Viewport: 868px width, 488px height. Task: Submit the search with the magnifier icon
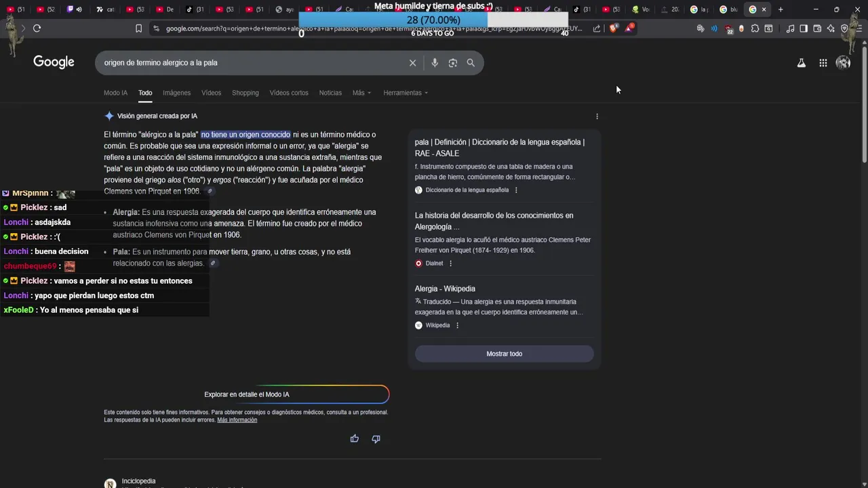point(471,62)
